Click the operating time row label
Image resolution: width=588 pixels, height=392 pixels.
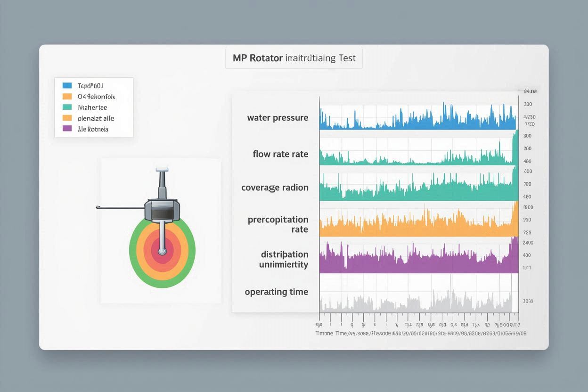[x=276, y=292]
